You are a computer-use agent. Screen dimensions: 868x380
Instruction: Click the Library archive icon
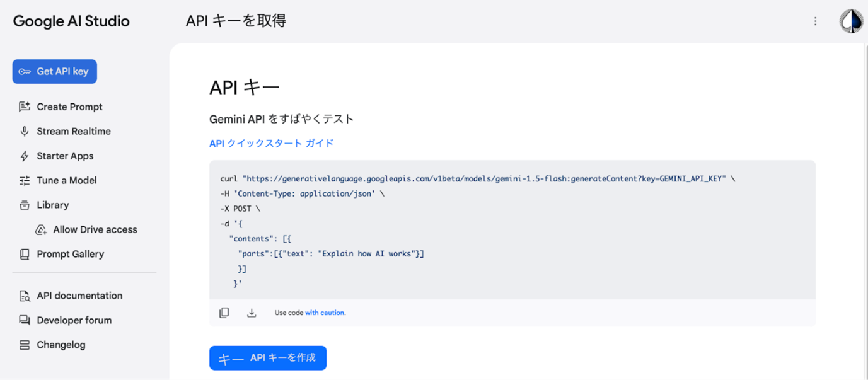25,205
